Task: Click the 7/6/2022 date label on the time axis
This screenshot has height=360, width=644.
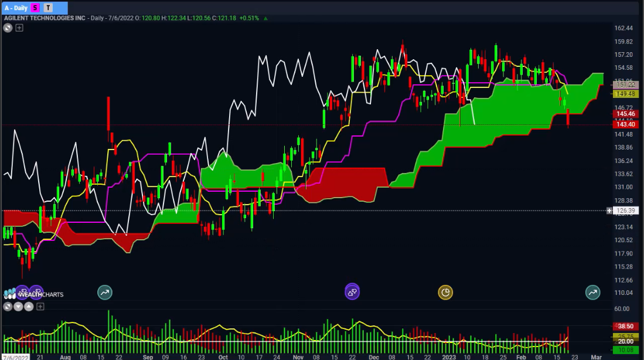Action: pos(16,357)
